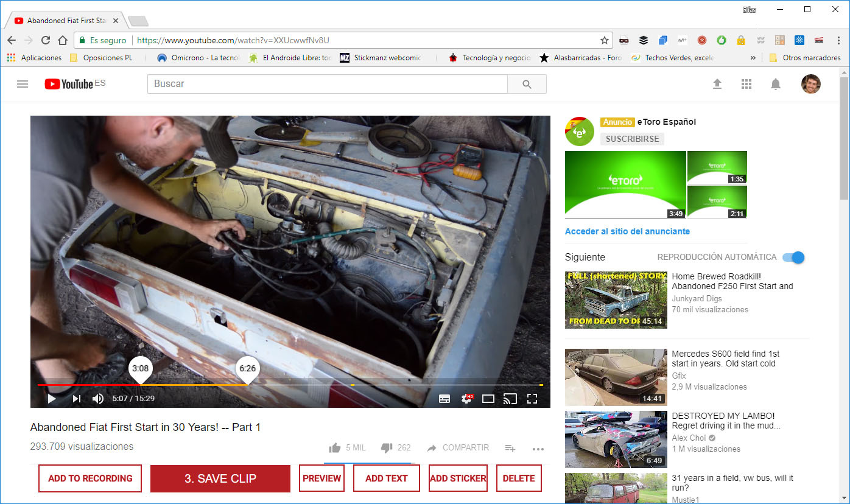The width and height of the screenshot is (850, 504).
Task: Open player quality settings via HD gear icon
Action: click(466, 398)
